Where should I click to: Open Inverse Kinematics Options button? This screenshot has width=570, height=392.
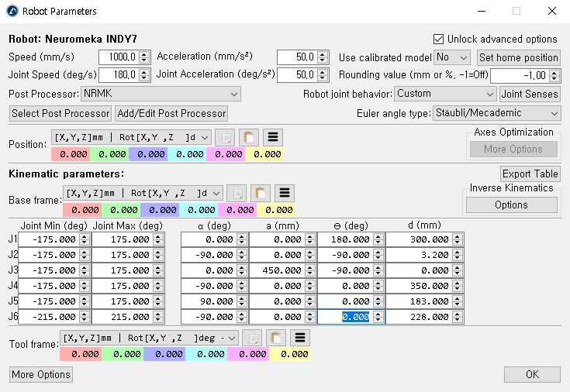tap(511, 205)
